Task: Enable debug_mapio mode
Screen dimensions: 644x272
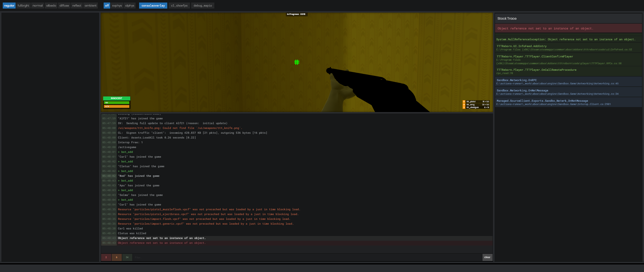Action: [202, 5]
